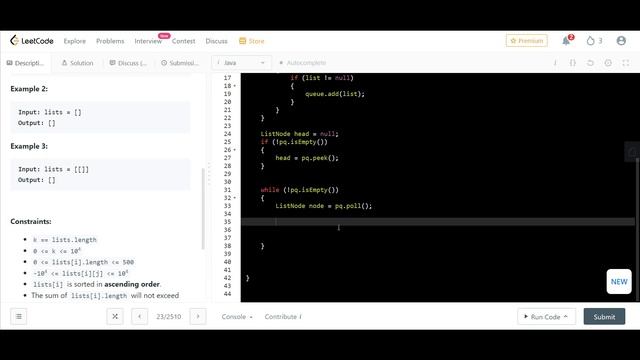
Task: Open the streak flame counter
Action: pos(594,41)
